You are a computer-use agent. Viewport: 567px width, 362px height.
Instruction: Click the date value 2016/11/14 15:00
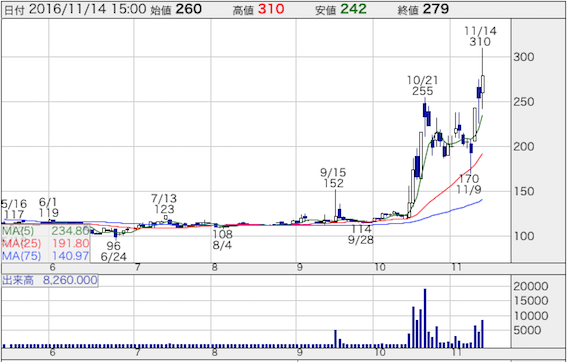[87, 9]
